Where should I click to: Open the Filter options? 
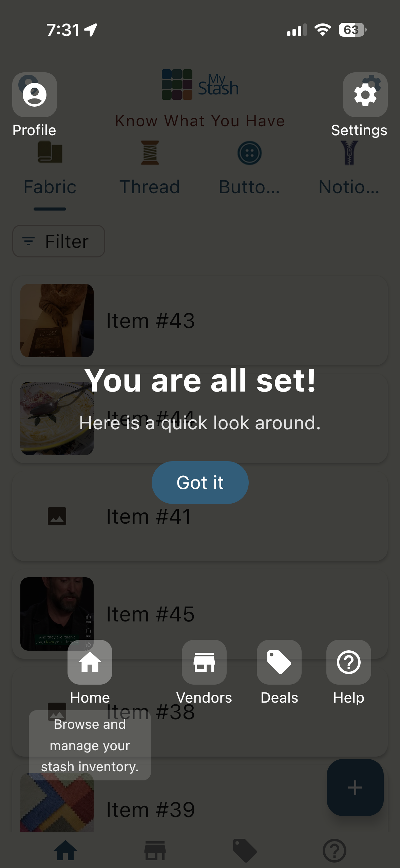coord(58,241)
